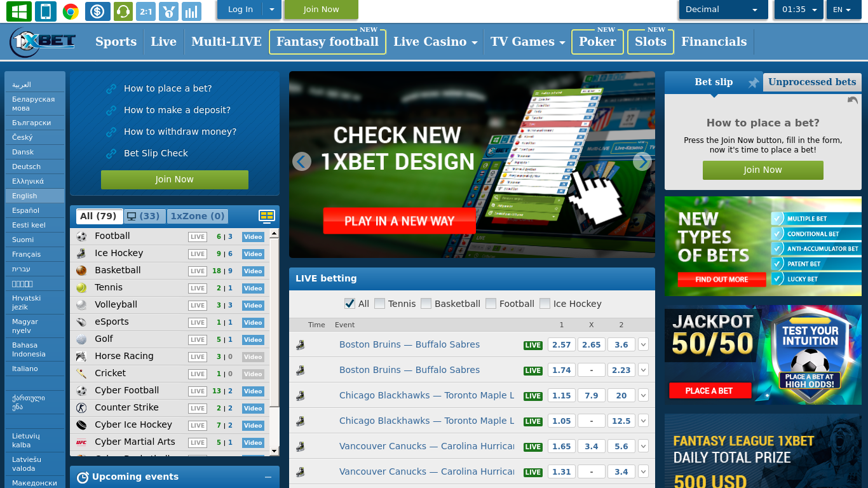This screenshot has width=868, height=488.
Task: Open Fantasy League 1XBET banner
Action: 763,451
